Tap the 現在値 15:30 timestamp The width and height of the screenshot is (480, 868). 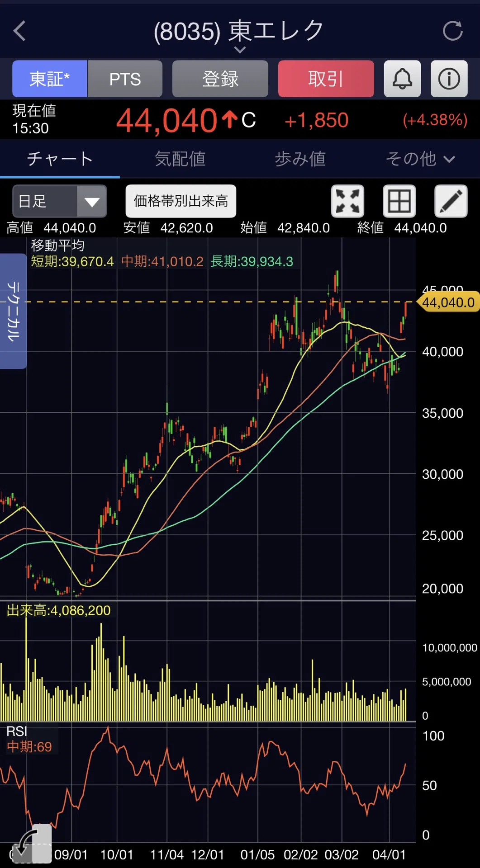(34, 119)
